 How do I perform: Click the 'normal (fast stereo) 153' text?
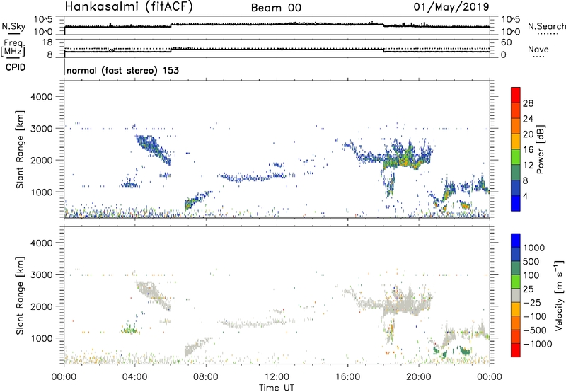tap(122, 70)
